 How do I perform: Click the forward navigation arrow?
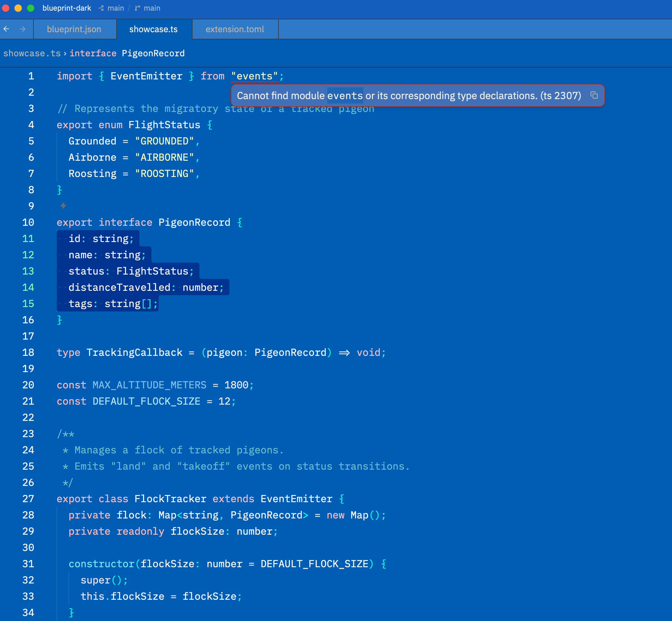coord(23,29)
